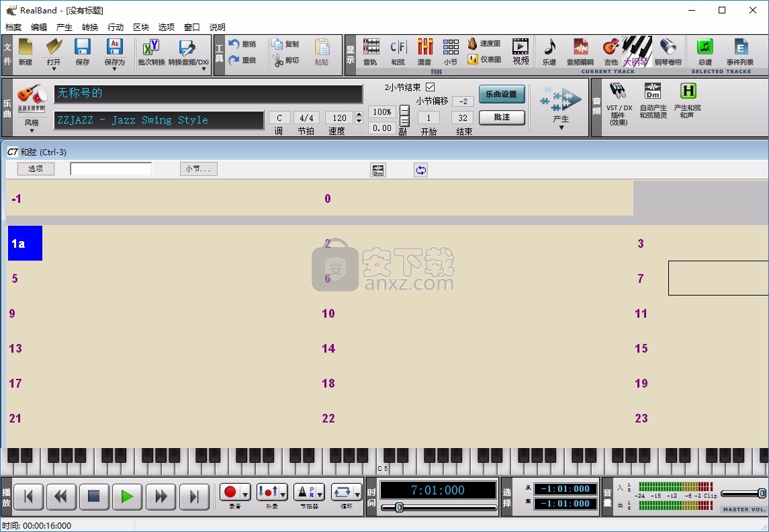769x532 pixels.
Task: Expand the 产生 generate dropdown arrow
Action: click(x=561, y=128)
